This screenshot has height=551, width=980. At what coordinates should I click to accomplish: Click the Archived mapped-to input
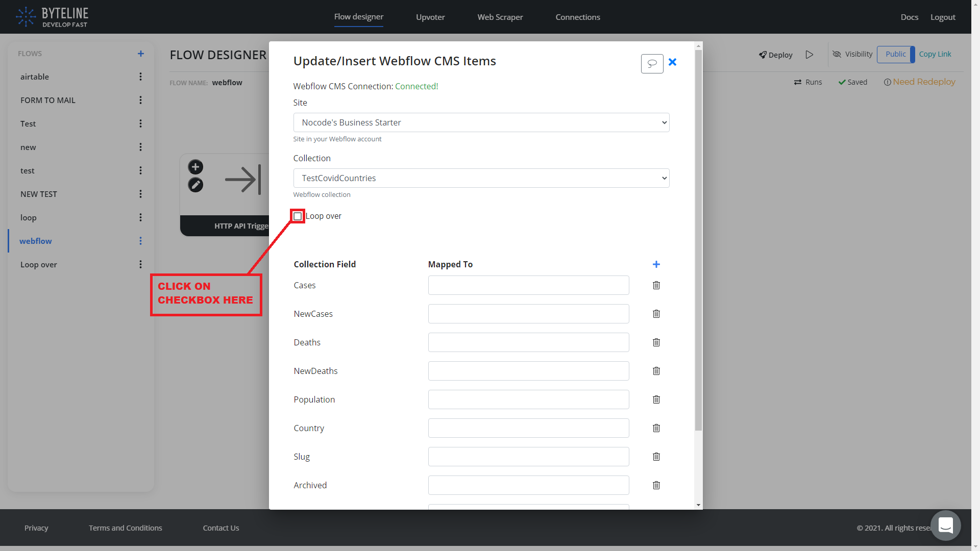(529, 485)
